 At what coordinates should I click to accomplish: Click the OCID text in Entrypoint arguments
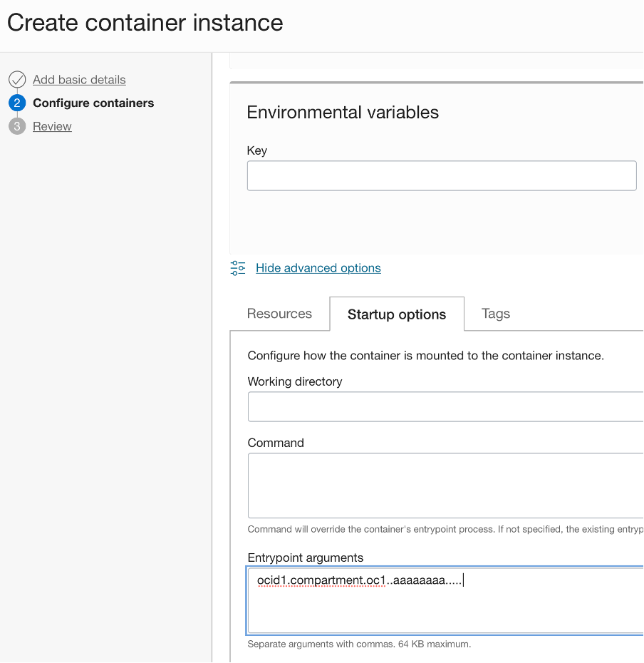click(360, 580)
